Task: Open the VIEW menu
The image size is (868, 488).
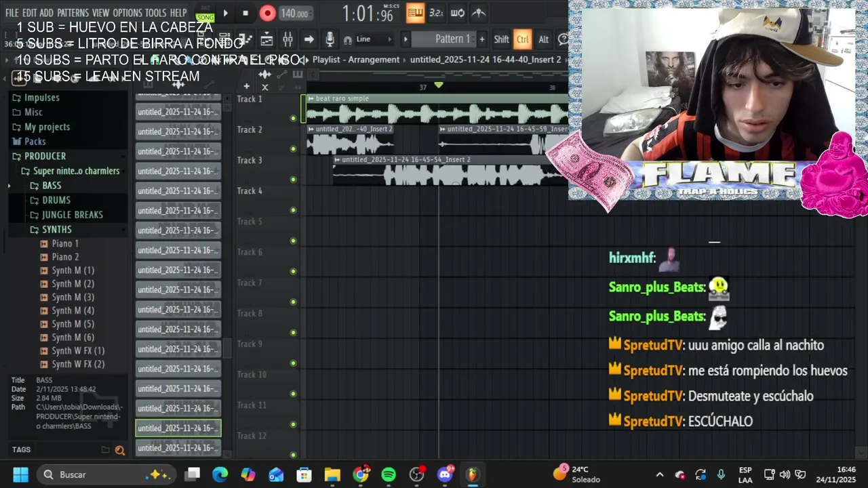Action: pos(100,13)
